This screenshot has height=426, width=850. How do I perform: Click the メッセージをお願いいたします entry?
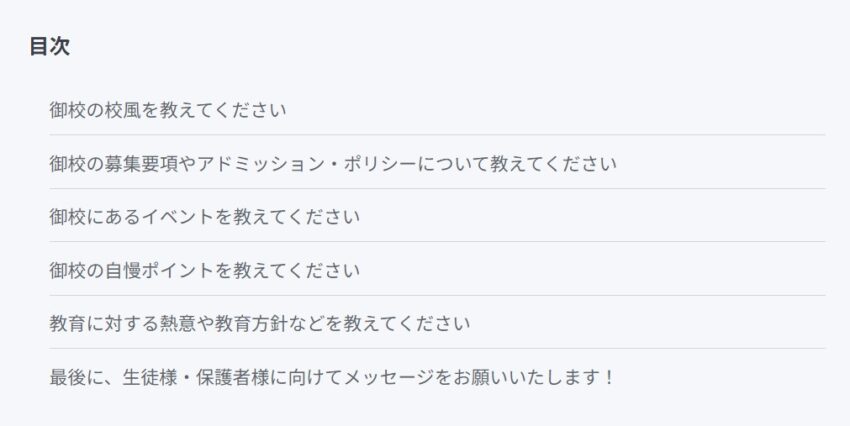click(332, 377)
